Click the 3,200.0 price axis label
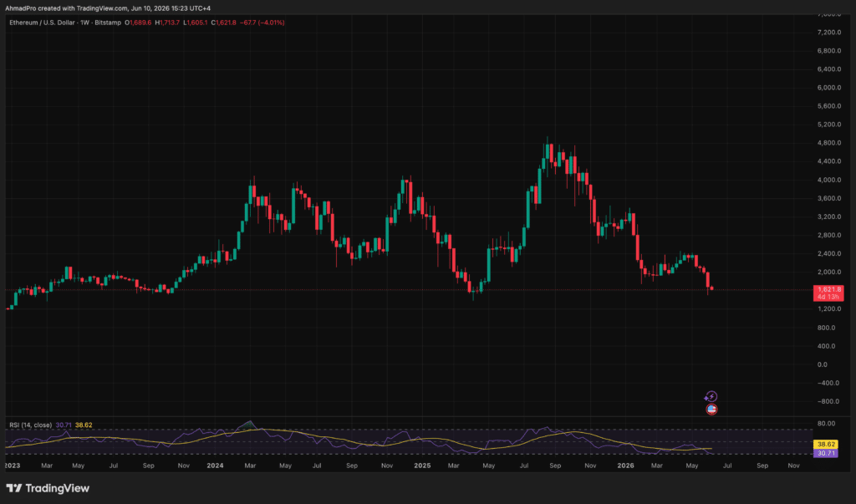Screen dimensions: 856x504 click(x=828, y=216)
